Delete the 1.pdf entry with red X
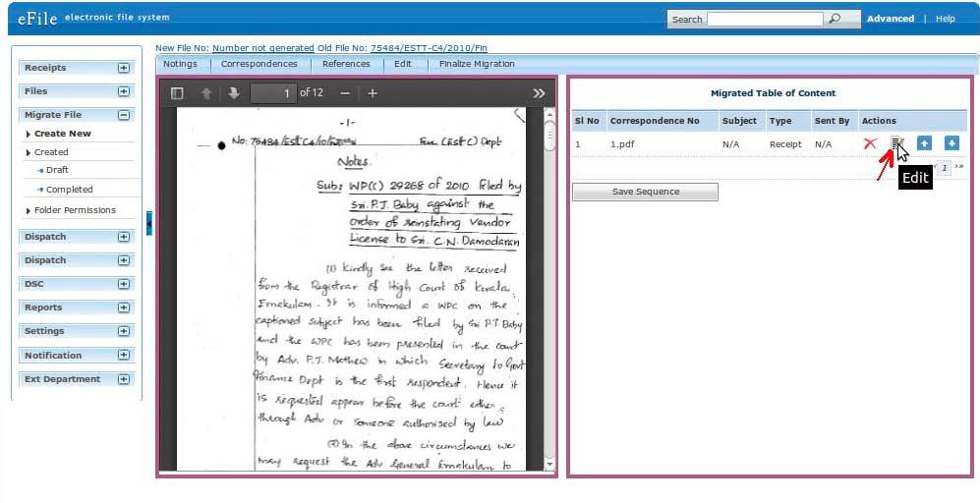 tap(870, 143)
